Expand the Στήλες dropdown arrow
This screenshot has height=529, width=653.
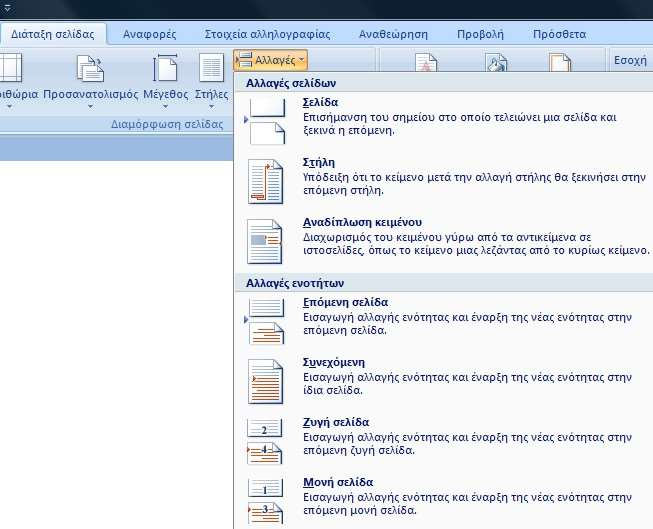211,107
